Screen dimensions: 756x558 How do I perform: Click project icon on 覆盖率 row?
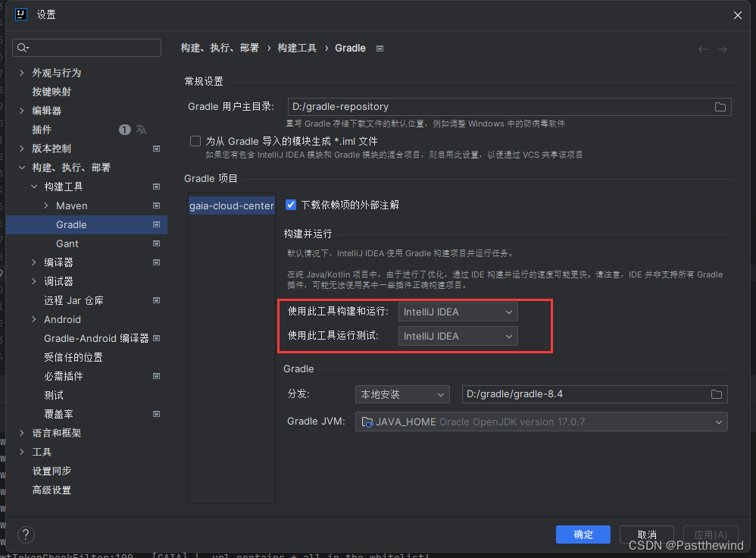click(x=156, y=414)
